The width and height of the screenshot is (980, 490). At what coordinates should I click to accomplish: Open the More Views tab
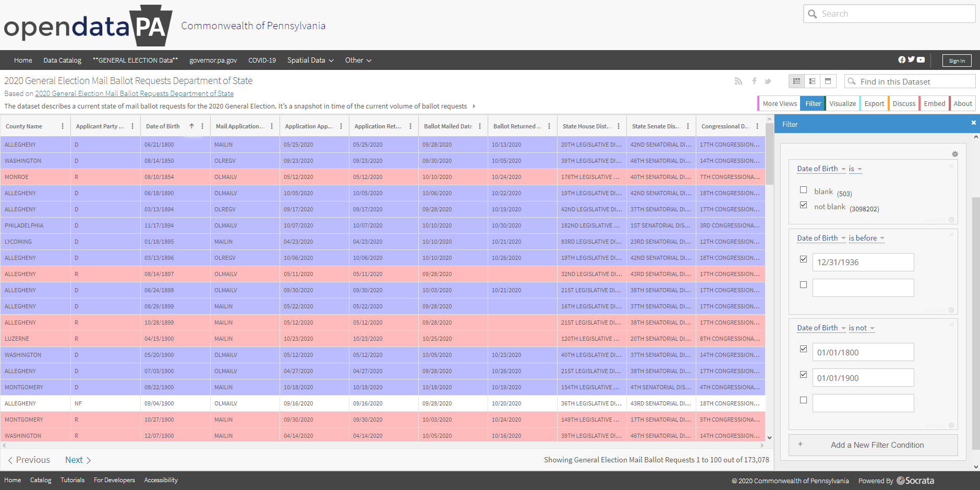click(780, 103)
